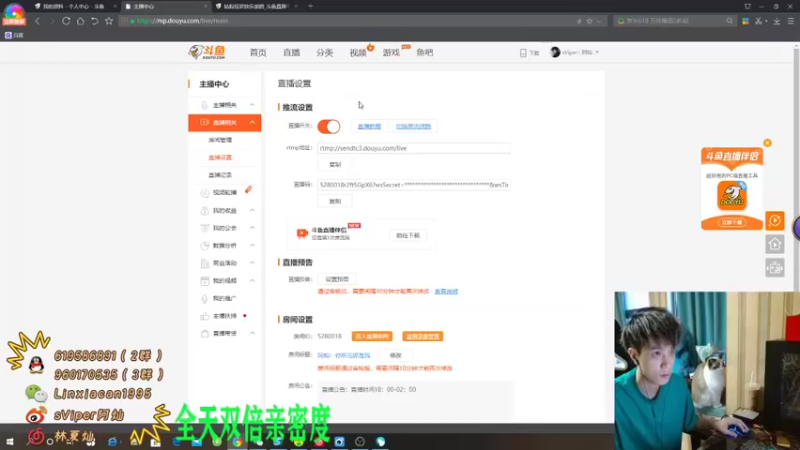Click the scissors screenshot icon in browser toolbar

[x=759, y=21]
